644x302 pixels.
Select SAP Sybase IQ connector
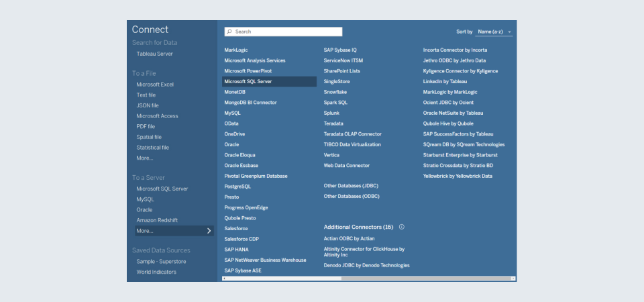[340, 50]
